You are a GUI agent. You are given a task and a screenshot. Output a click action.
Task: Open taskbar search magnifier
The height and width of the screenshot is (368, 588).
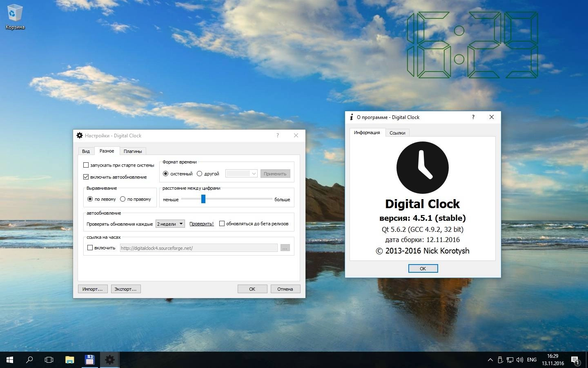point(29,360)
